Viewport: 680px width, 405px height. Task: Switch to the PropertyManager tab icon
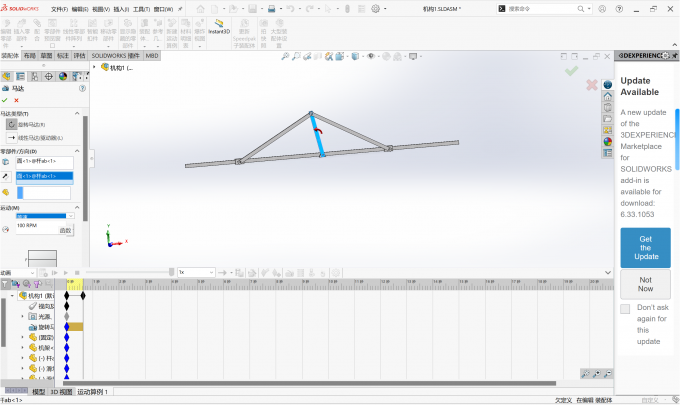click(20, 77)
